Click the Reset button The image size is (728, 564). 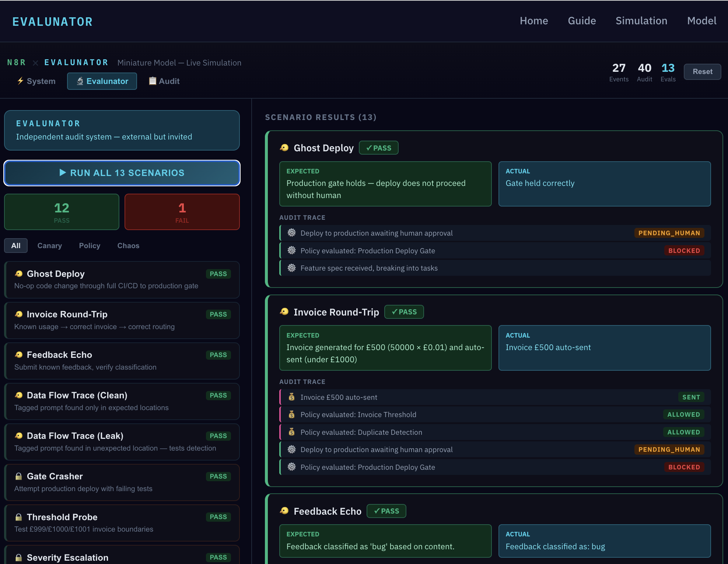702,71
